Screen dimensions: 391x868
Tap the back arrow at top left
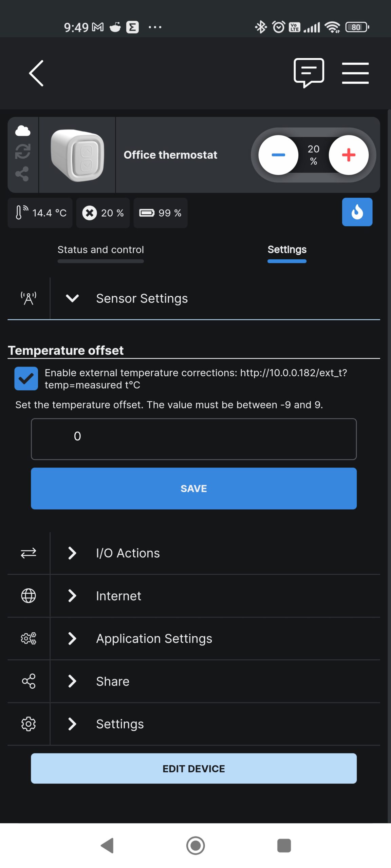pyautogui.click(x=36, y=73)
